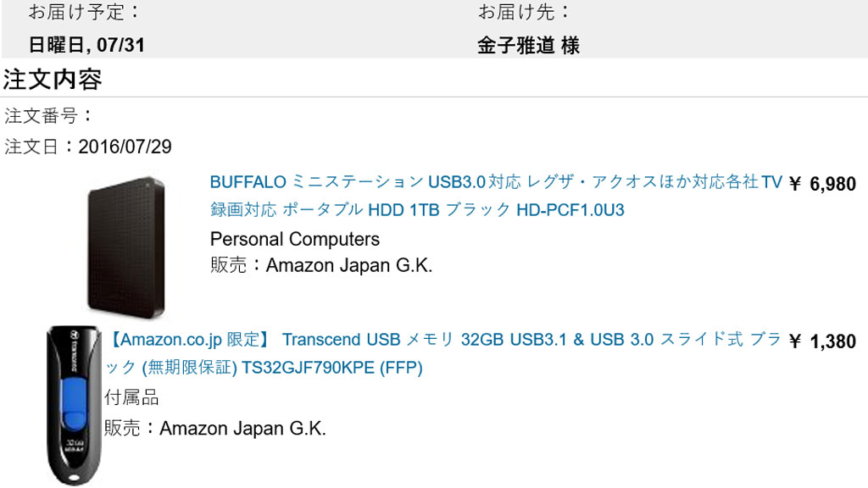Click the 注文内容 section heading
The height and width of the screenshot is (488, 868).
53,80
